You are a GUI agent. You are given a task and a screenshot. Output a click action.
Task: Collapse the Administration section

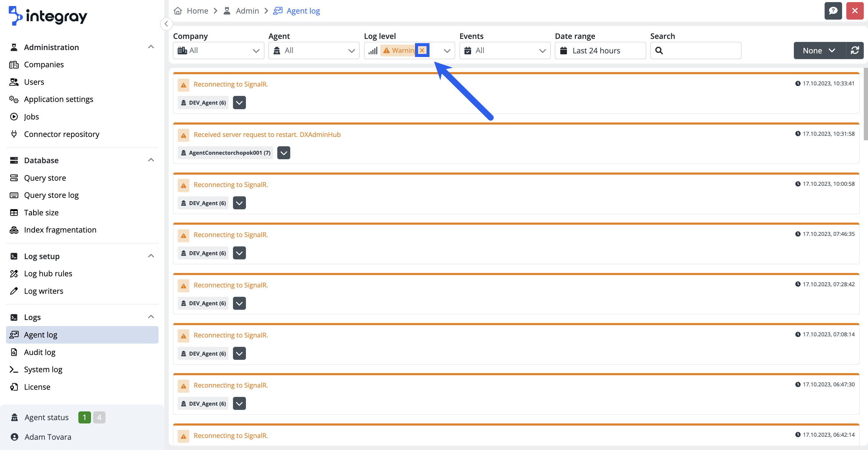click(x=151, y=47)
